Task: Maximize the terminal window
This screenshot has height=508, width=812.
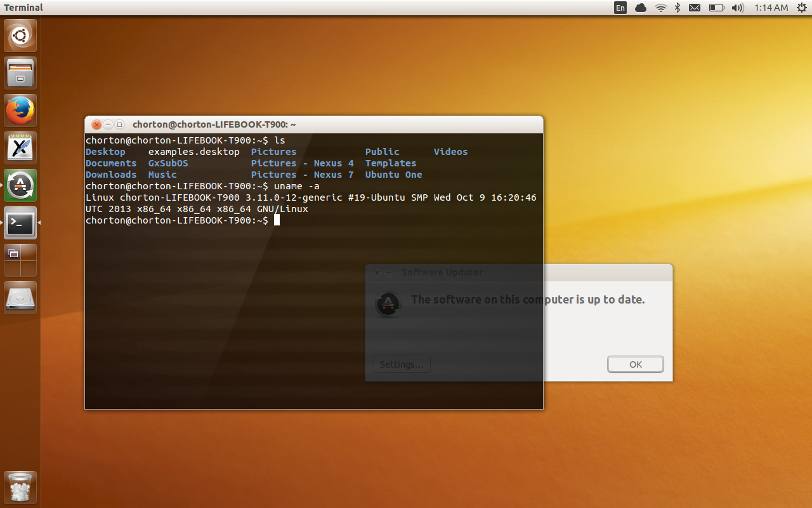Action: pos(119,125)
